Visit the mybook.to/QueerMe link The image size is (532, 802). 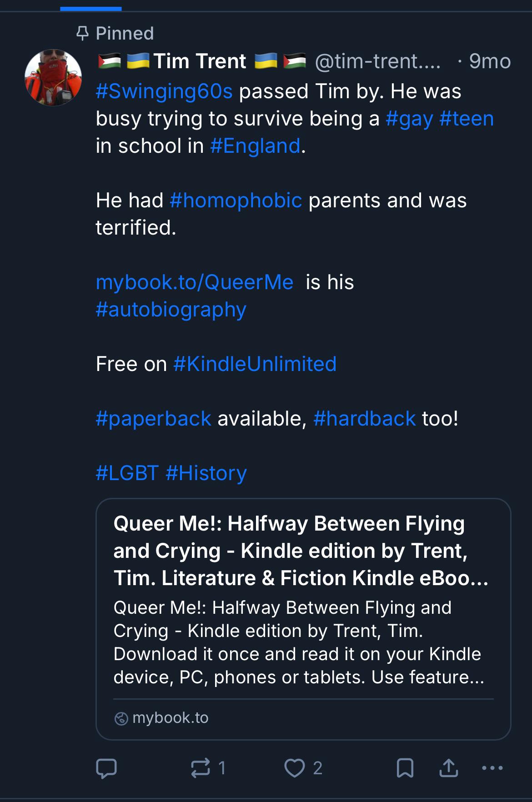195,282
